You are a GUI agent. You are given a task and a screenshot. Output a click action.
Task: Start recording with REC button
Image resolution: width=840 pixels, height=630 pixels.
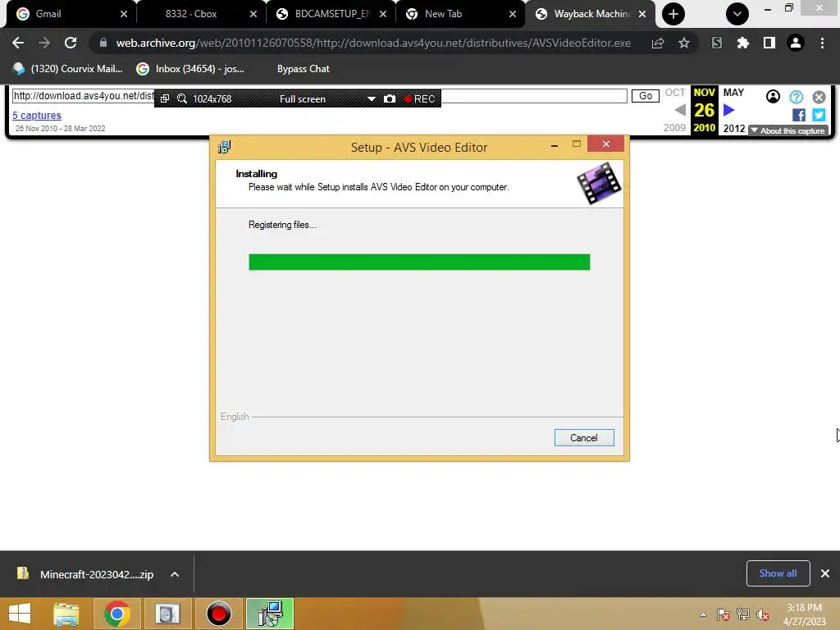tap(419, 98)
